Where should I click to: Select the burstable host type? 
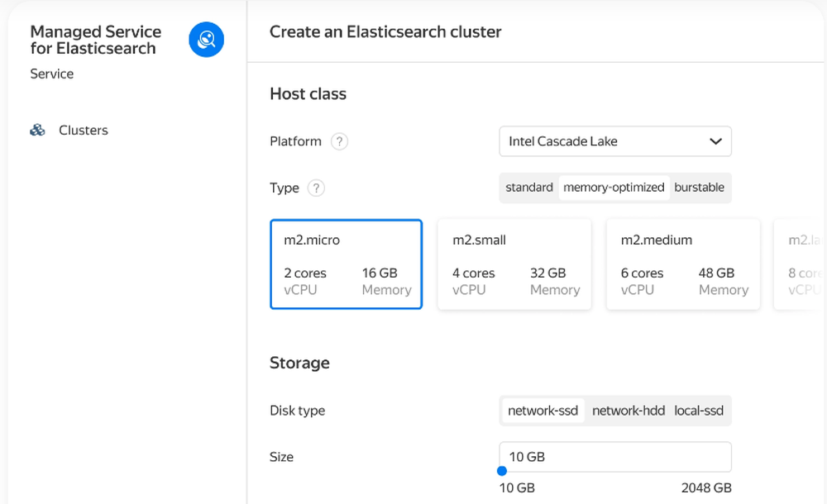coord(699,188)
